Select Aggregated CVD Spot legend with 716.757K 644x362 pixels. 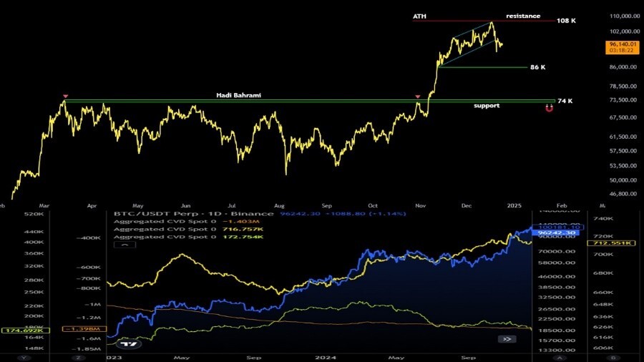click(x=188, y=229)
